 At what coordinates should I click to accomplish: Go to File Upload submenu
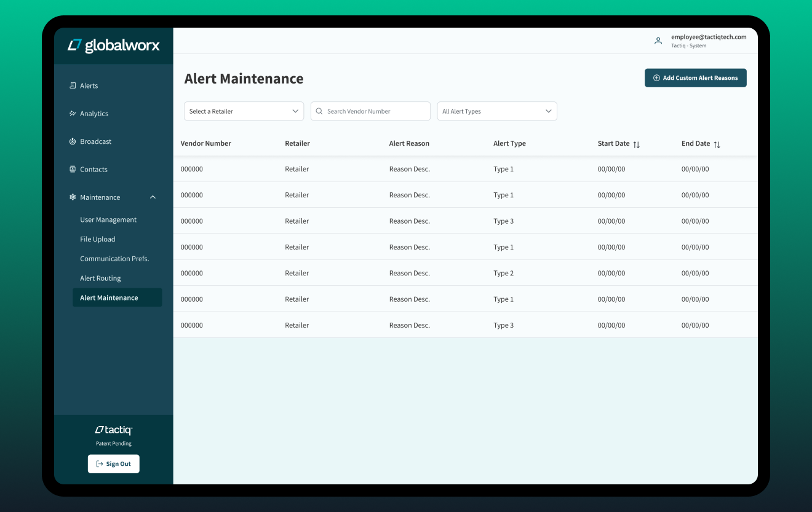point(98,239)
